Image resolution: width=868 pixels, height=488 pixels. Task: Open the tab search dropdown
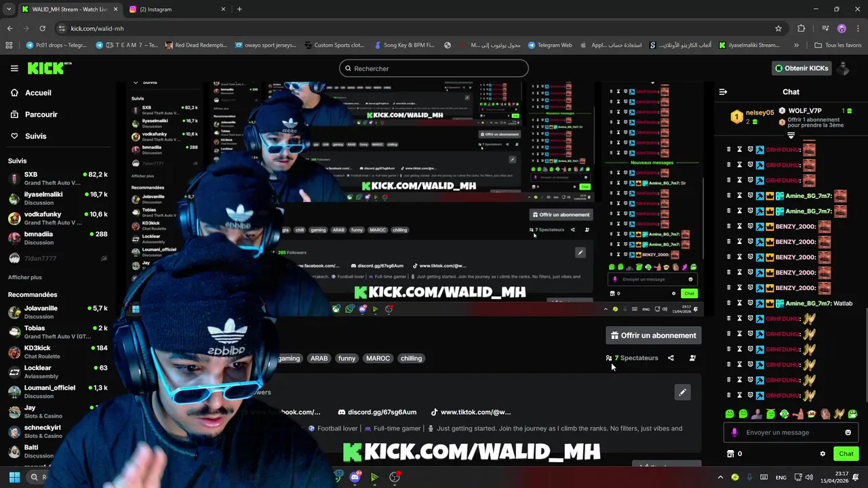9,9
